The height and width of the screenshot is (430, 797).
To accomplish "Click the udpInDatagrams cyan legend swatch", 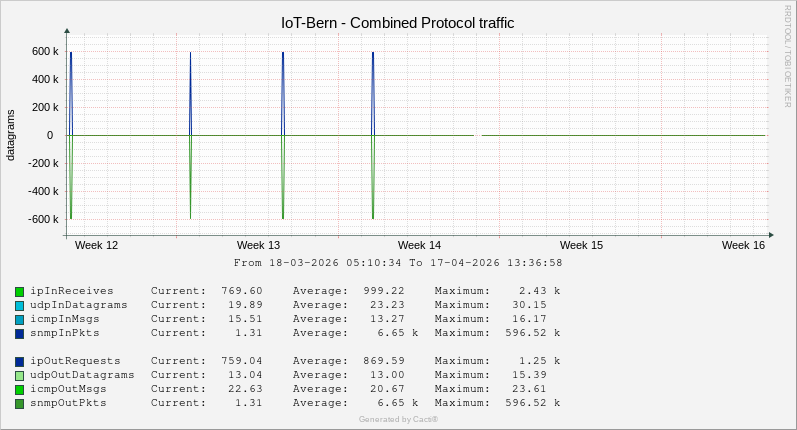I will point(19,305).
